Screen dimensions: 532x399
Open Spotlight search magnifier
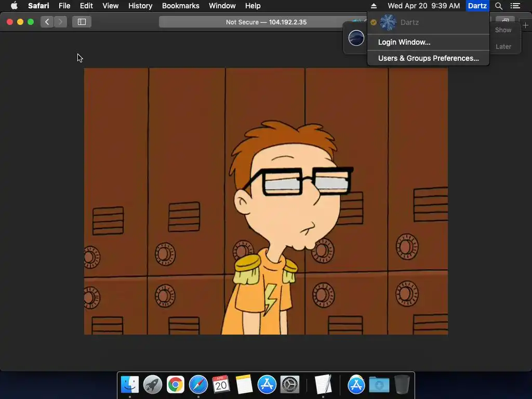[x=498, y=6]
